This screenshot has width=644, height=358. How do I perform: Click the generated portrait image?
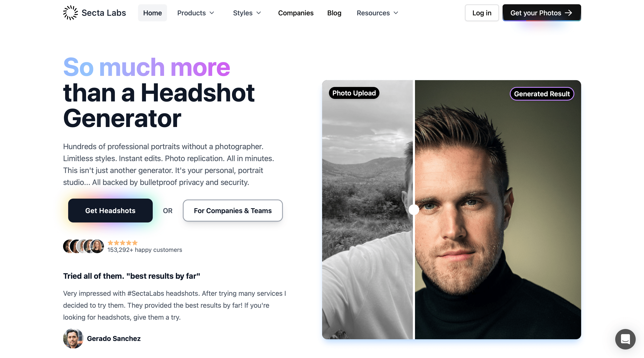498,209
